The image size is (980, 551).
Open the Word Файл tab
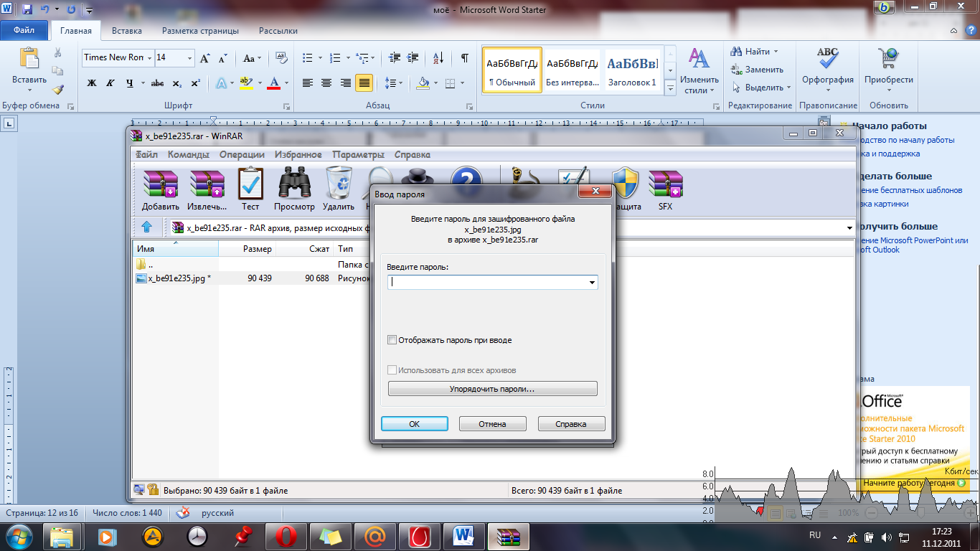24,31
